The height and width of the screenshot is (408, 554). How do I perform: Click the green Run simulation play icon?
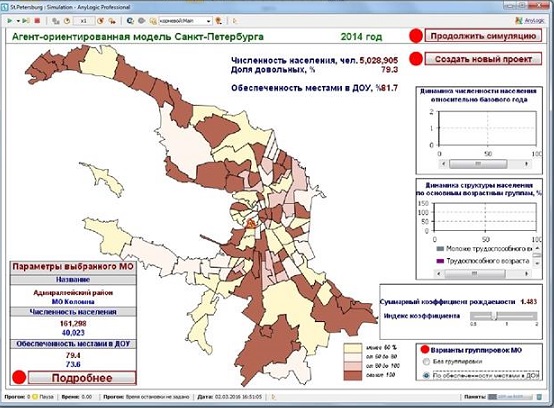10,21
